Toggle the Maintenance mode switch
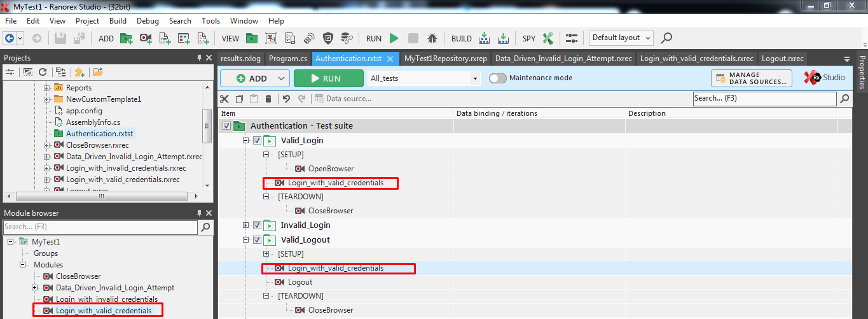The width and height of the screenshot is (868, 319). tap(498, 78)
